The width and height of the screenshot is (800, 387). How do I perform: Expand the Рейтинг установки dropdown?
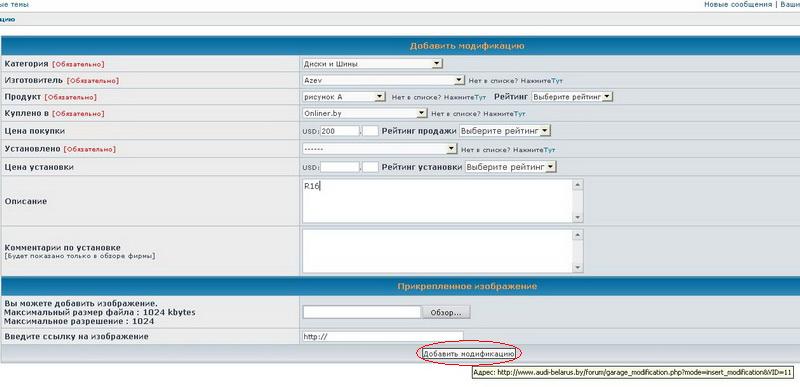click(x=511, y=167)
